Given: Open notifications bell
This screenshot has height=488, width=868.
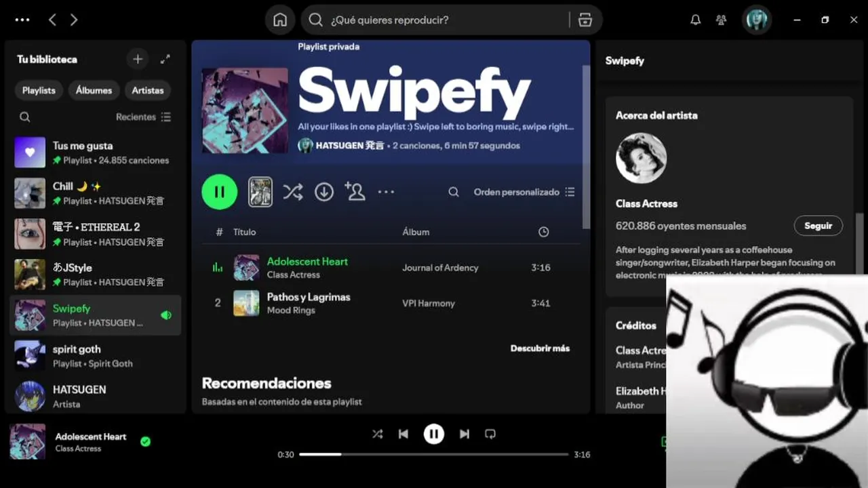Looking at the screenshot, I should [695, 20].
